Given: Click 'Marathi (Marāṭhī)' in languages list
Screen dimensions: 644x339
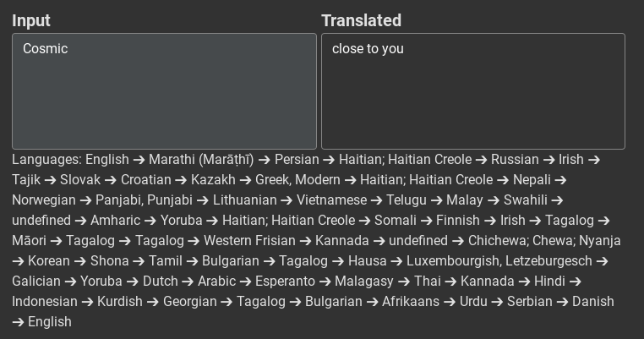Looking at the screenshot, I should point(200,159).
